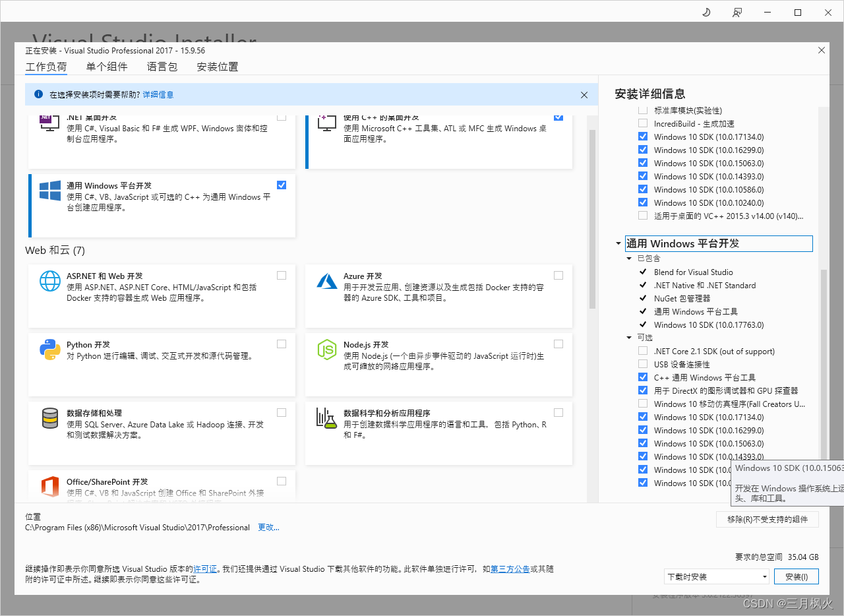Select the Blend for Visual Studio included item
844x616 pixels.
click(694, 272)
